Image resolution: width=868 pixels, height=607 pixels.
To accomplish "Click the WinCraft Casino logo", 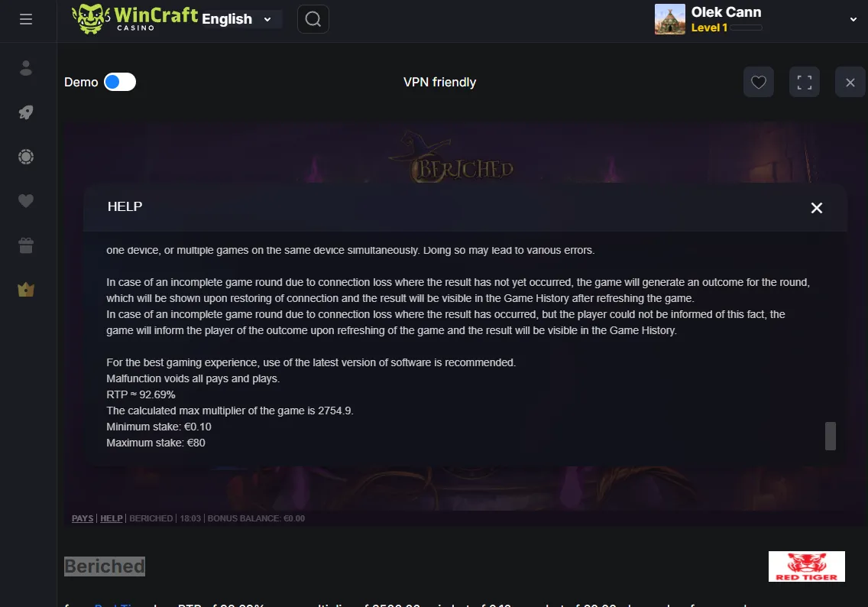I will tap(134, 19).
